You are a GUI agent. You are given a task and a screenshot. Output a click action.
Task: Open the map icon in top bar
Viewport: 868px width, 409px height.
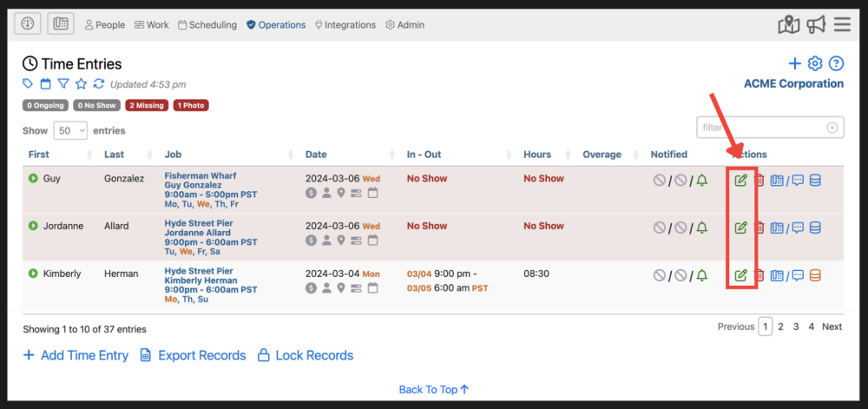point(788,25)
